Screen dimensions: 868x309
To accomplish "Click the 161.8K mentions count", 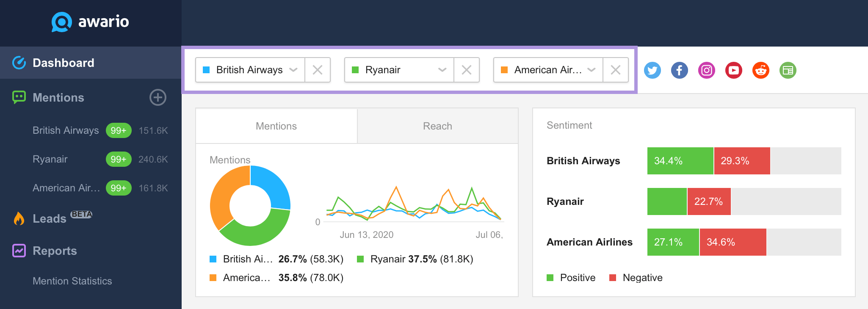I will (x=153, y=188).
